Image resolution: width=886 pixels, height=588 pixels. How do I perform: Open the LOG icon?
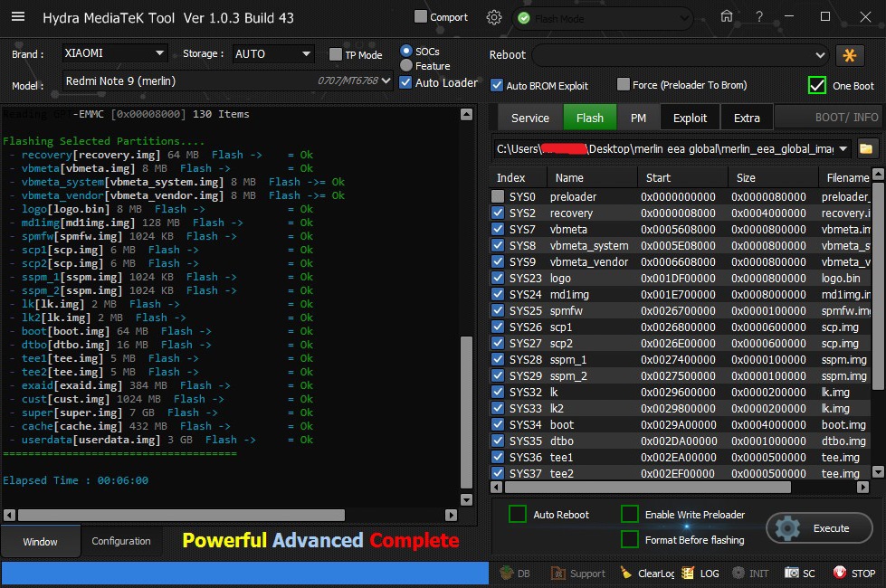pos(688,573)
